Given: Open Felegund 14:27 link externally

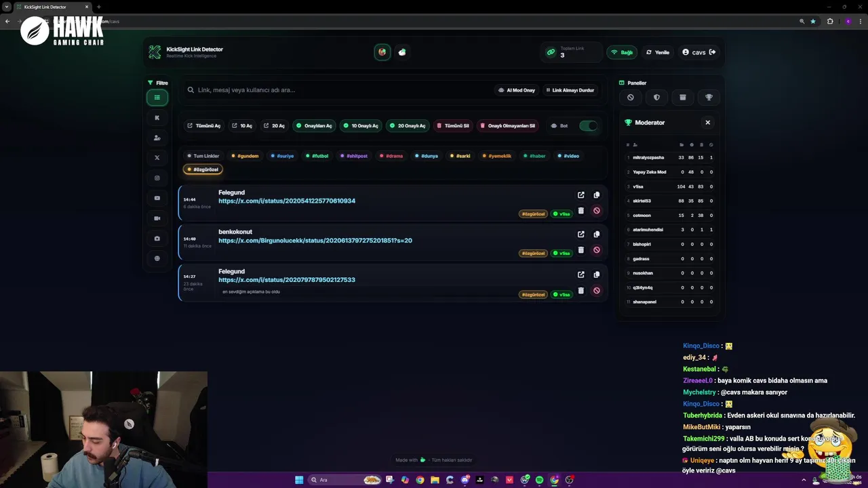Looking at the screenshot, I should pyautogui.click(x=580, y=274).
